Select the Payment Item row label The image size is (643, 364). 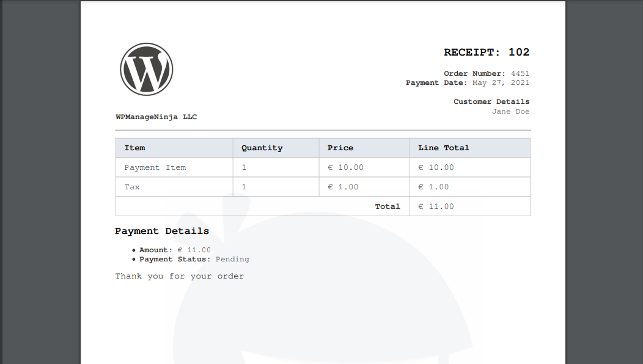[x=155, y=167]
